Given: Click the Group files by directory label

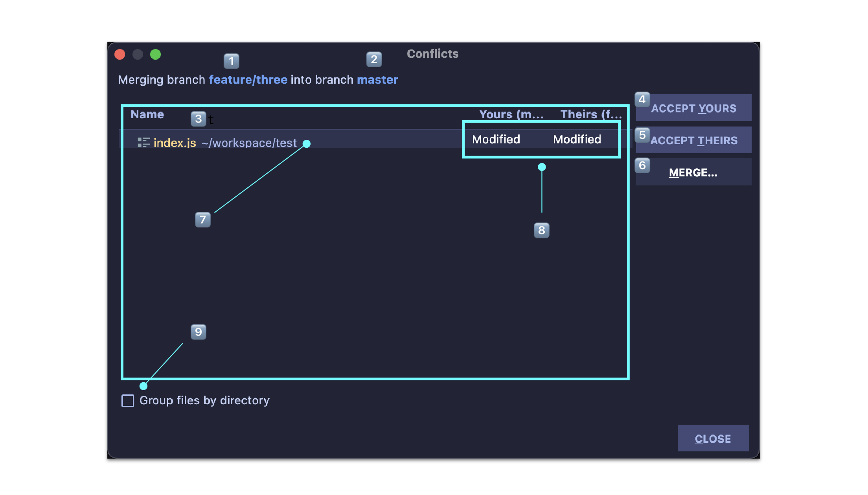Looking at the screenshot, I should click(204, 400).
